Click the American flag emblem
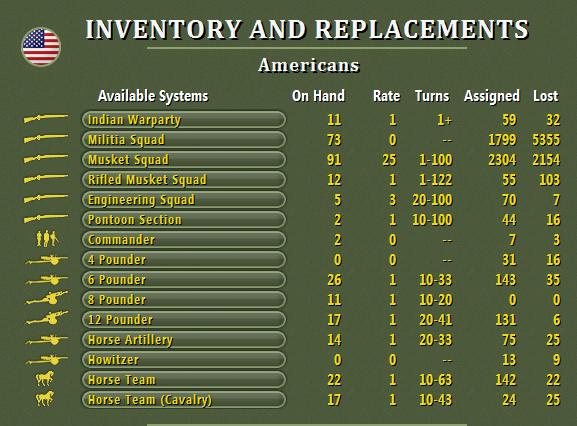 41,47
